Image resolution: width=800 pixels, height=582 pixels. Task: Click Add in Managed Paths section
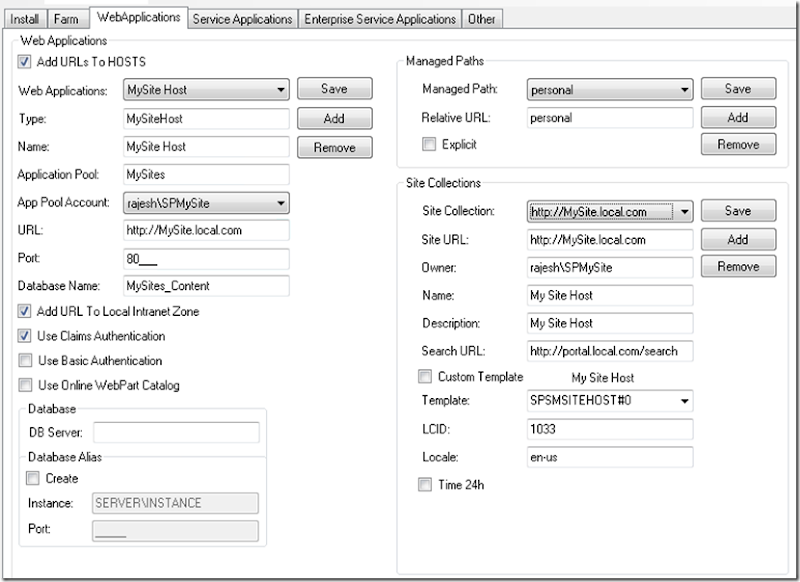[x=737, y=117]
